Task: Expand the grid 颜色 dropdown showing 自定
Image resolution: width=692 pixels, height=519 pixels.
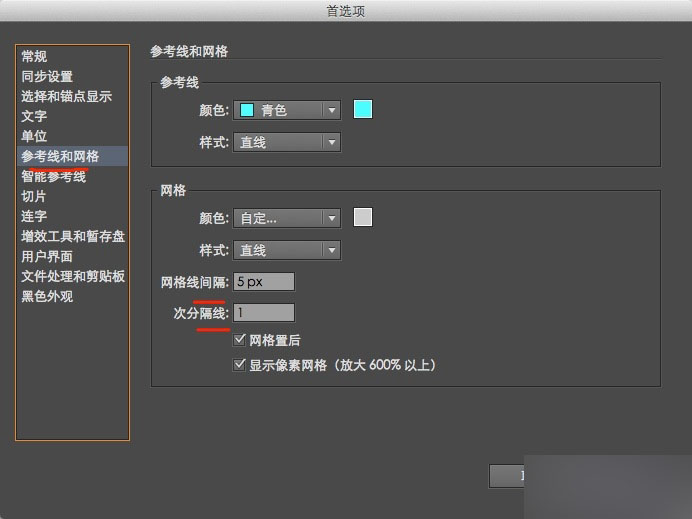Action: pyautogui.click(x=287, y=217)
